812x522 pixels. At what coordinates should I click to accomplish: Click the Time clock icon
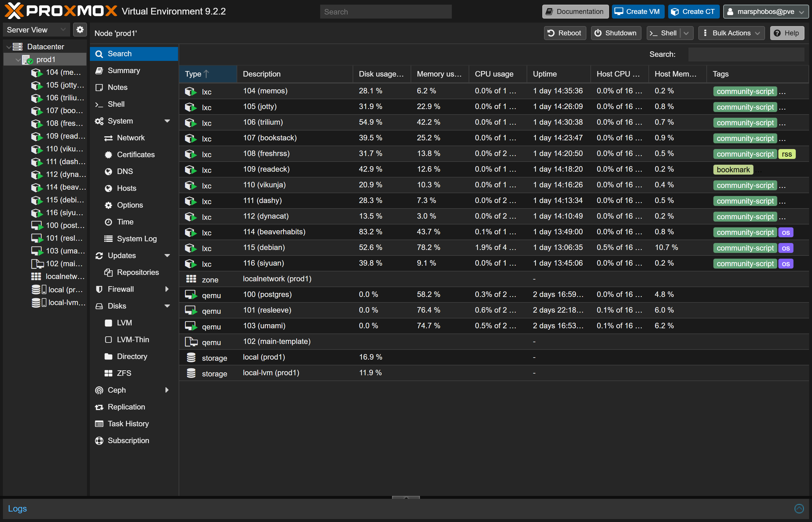108,222
